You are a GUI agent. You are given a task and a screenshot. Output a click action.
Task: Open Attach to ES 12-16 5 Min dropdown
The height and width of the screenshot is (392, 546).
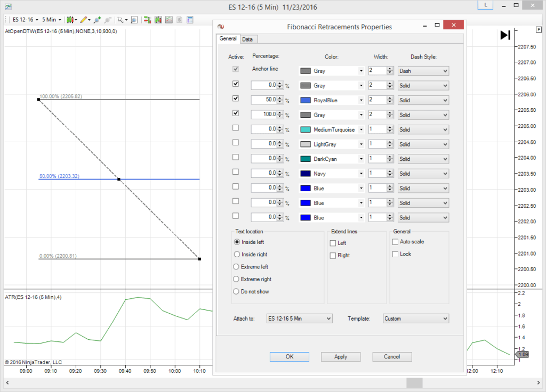300,318
